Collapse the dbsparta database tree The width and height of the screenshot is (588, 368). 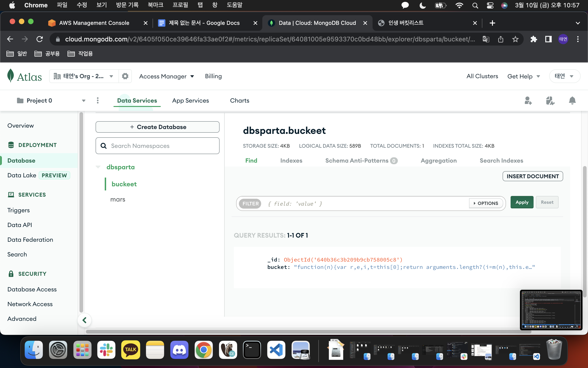(x=98, y=167)
